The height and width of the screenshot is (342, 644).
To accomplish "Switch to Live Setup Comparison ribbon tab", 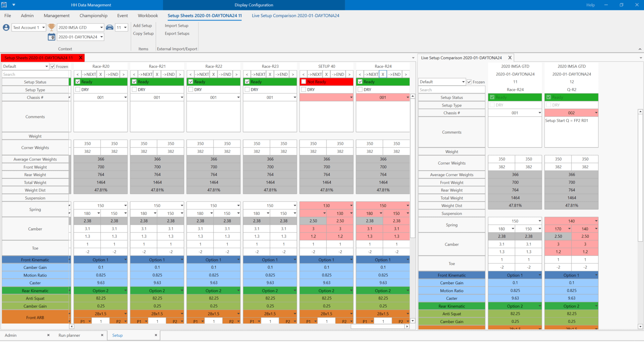I will [x=296, y=15].
